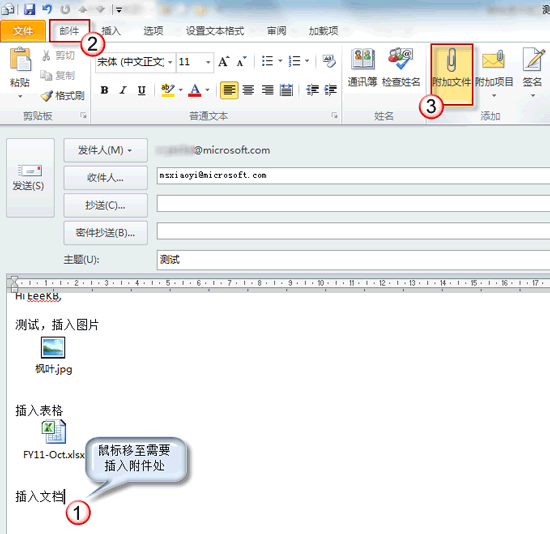The height and width of the screenshot is (534, 550).
Task: Click the Next Item down arrow
Action: coord(100,9)
